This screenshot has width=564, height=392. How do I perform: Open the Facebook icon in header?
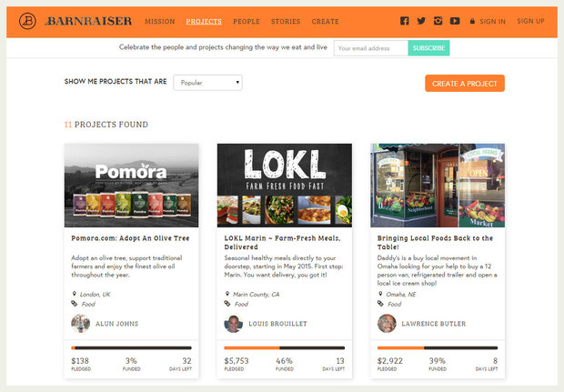pyautogui.click(x=404, y=21)
